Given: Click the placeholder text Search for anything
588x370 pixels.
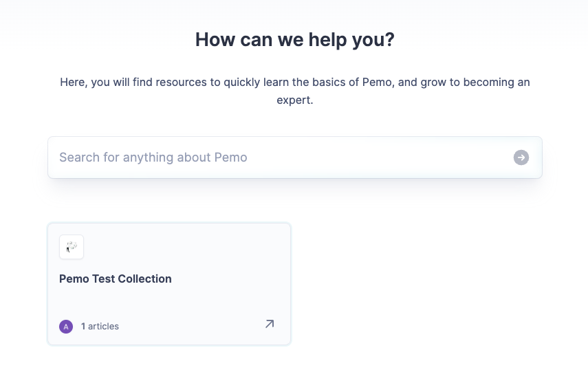Looking at the screenshot, I should coord(153,157).
